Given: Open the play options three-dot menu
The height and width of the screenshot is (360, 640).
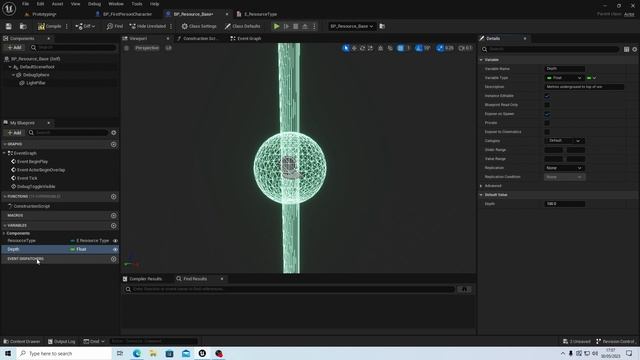Looking at the screenshot, I should tap(314, 26).
